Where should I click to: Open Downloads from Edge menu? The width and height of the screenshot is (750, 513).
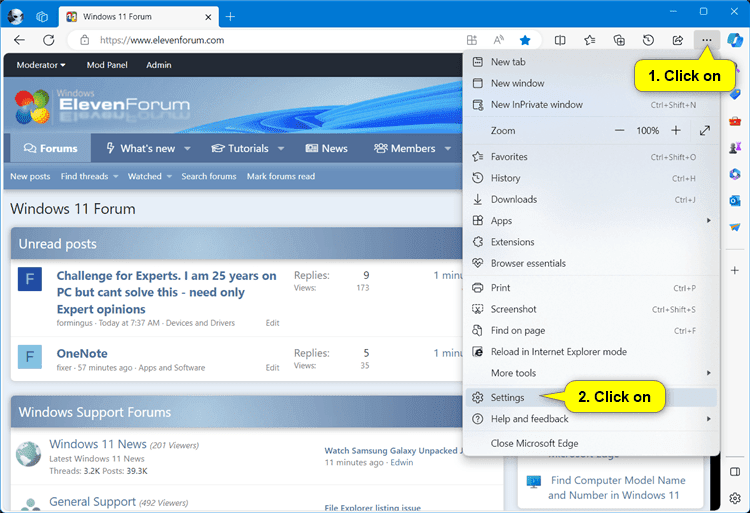coord(591,199)
